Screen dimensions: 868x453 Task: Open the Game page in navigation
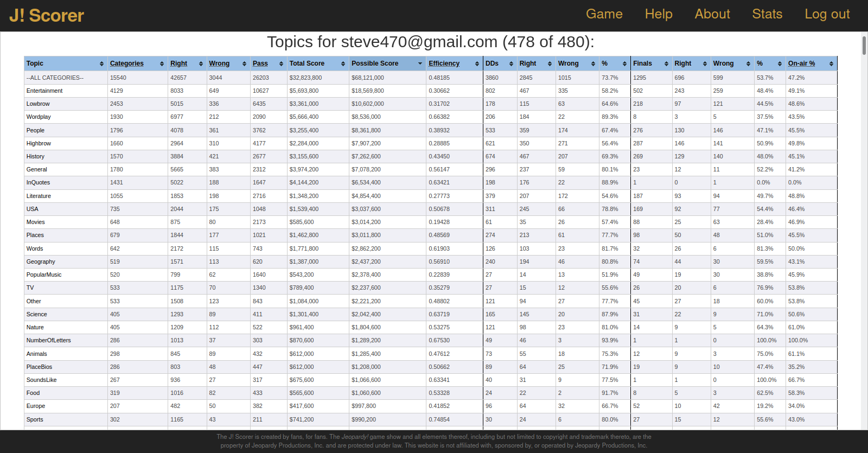coord(604,14)
